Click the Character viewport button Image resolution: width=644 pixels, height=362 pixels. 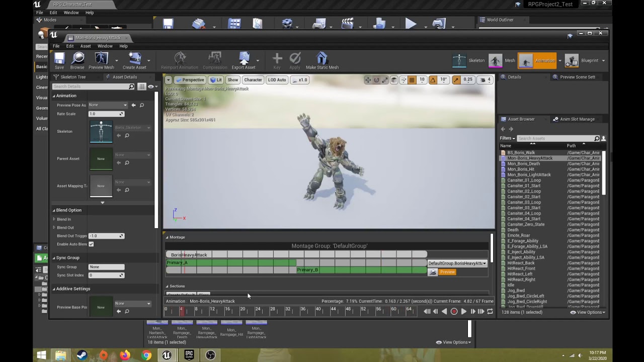(x=253, y=80)
